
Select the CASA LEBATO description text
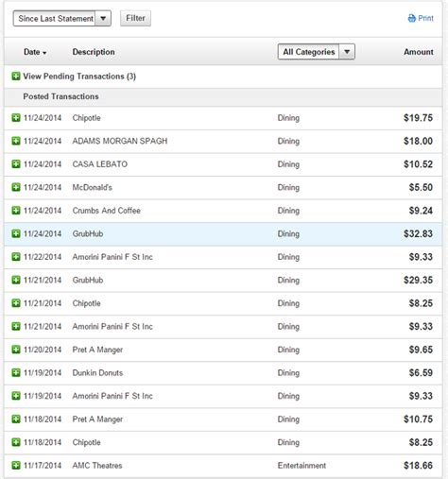[100, 164]
